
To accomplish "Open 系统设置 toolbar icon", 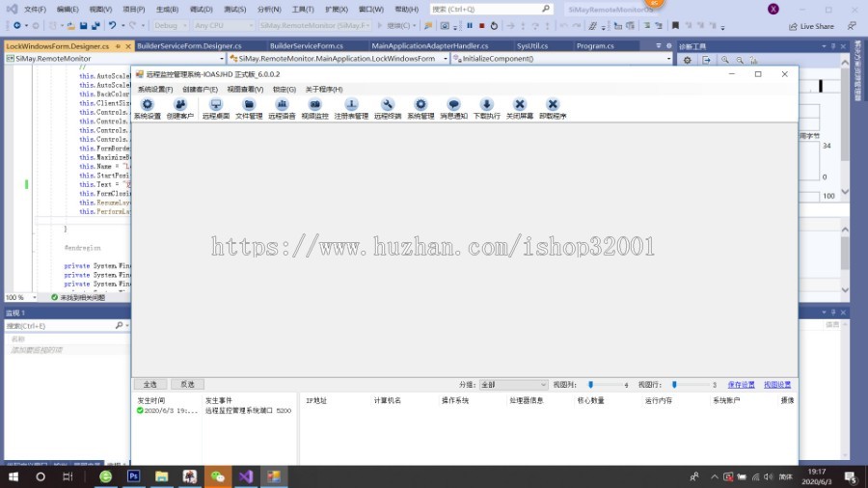I will (x=148, y=108).
